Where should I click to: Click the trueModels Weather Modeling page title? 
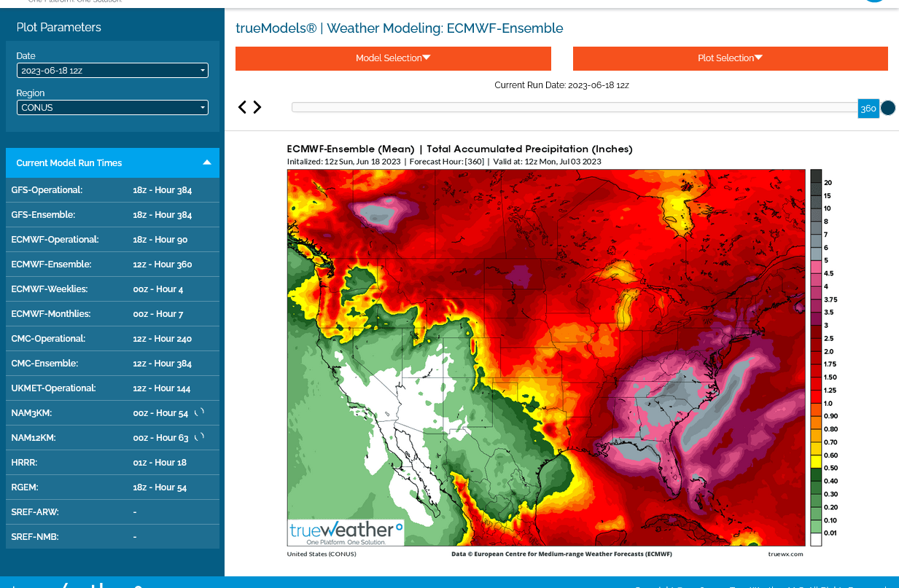click(400, 28)
